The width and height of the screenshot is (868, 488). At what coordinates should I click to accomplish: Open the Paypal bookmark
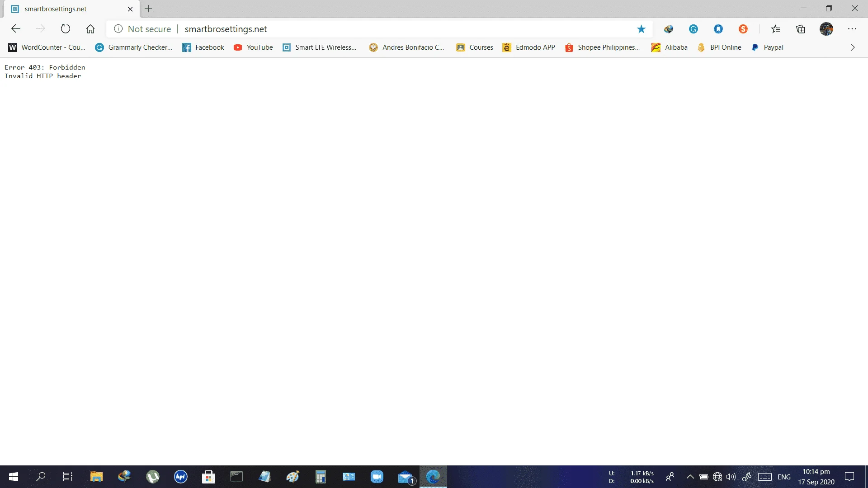[x=767, y=47]
